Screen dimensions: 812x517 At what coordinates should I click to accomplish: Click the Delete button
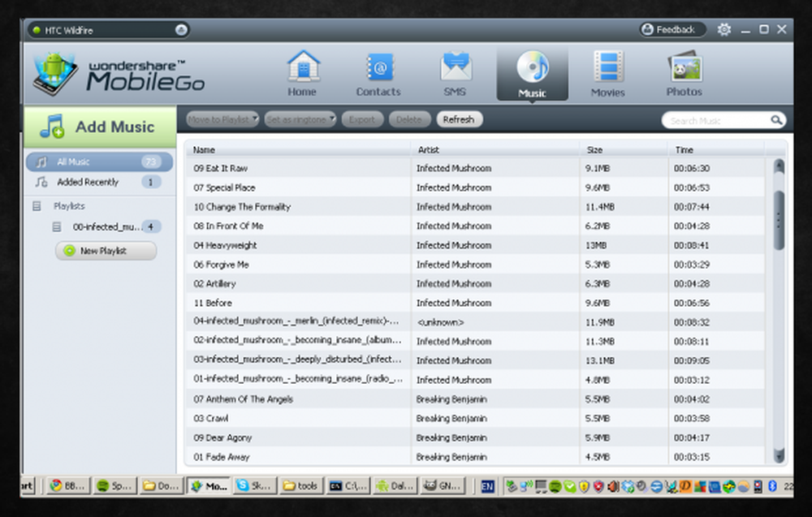coord(409,119)
